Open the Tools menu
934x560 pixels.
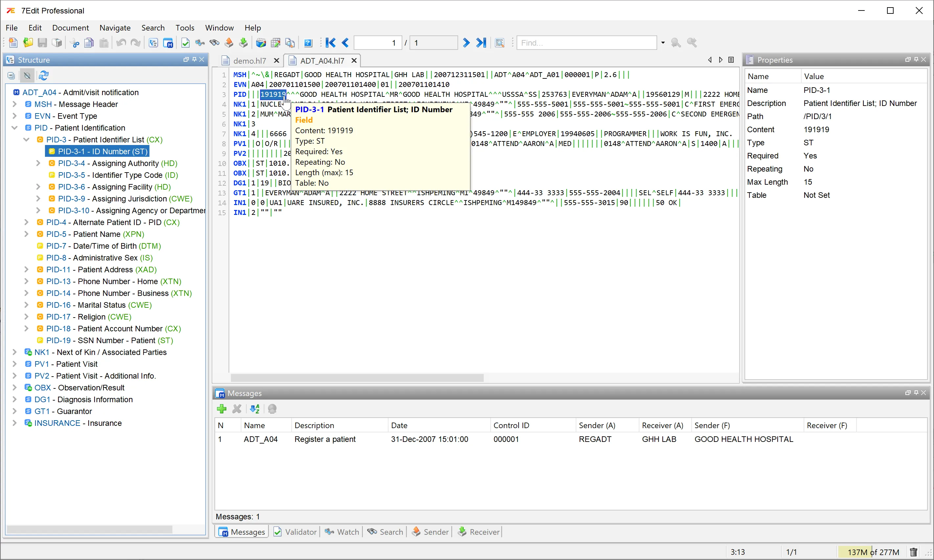pyautogui.click(x=185, y=28)
